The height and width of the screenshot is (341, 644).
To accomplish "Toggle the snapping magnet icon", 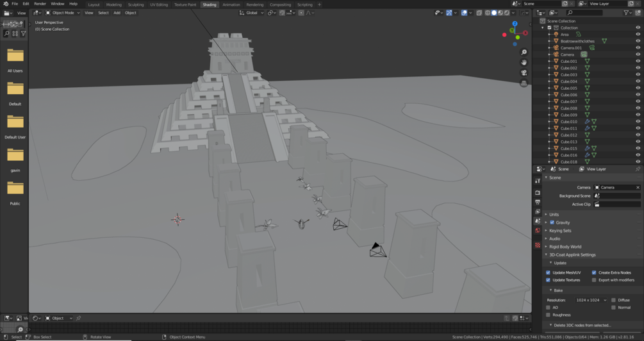I will click(282, 13).
